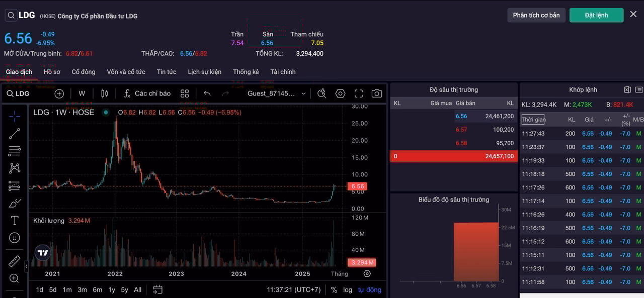Toggle percent scale on price axis

click(334, 289)
